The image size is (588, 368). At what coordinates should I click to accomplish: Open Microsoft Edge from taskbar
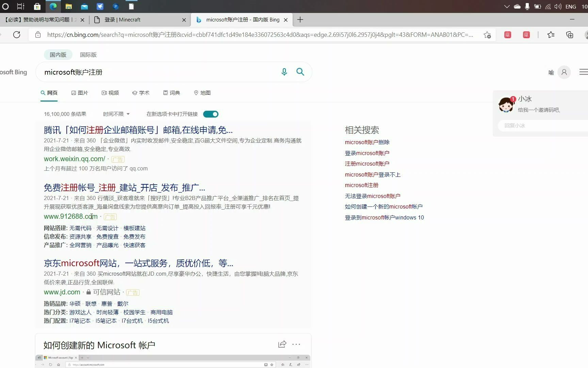coord(53,6)
